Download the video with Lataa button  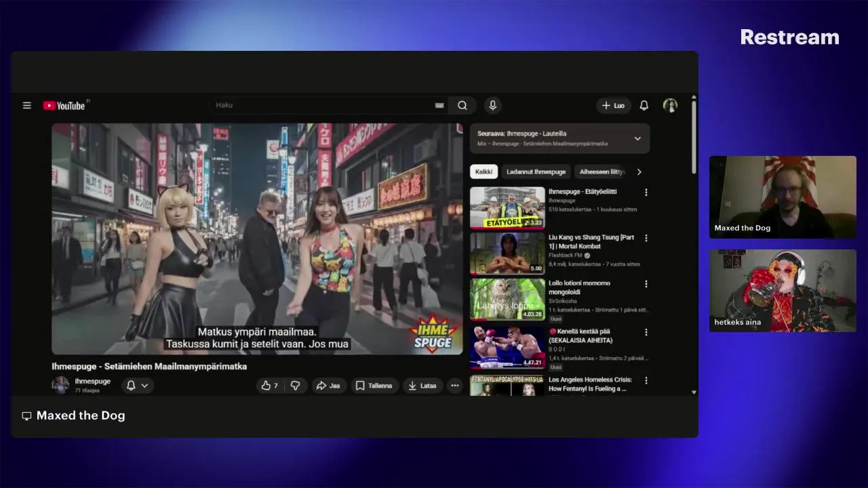[422, 386]
